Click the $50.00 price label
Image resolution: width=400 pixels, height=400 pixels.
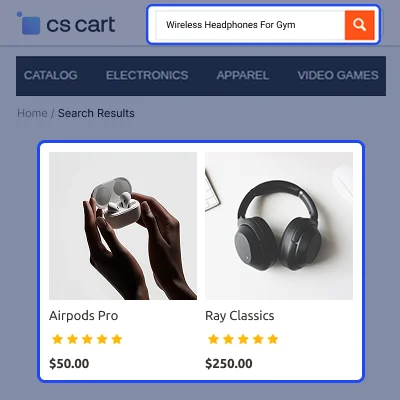[x=69, y=363]
